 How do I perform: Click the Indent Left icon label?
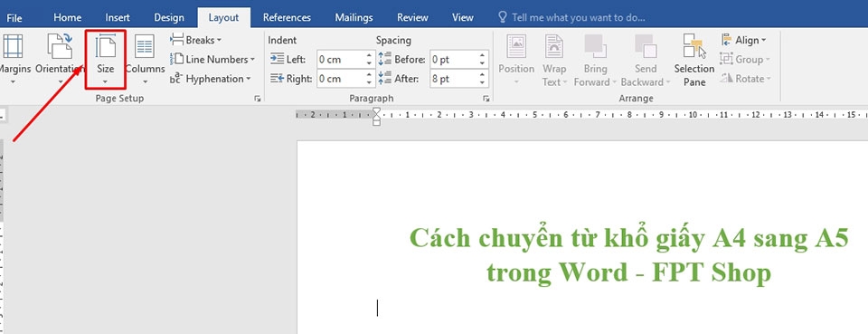click(x=288, y=59)
